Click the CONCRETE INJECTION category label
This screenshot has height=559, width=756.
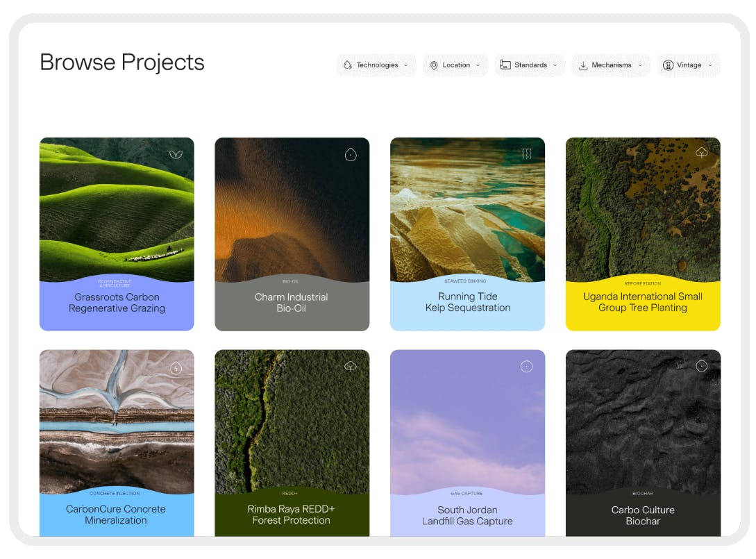click(x=115, y=494)
